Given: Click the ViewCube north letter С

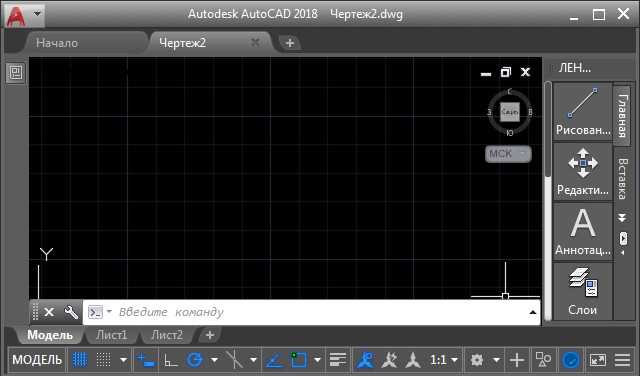Looking at the screenshot, I should click(509, 91).
